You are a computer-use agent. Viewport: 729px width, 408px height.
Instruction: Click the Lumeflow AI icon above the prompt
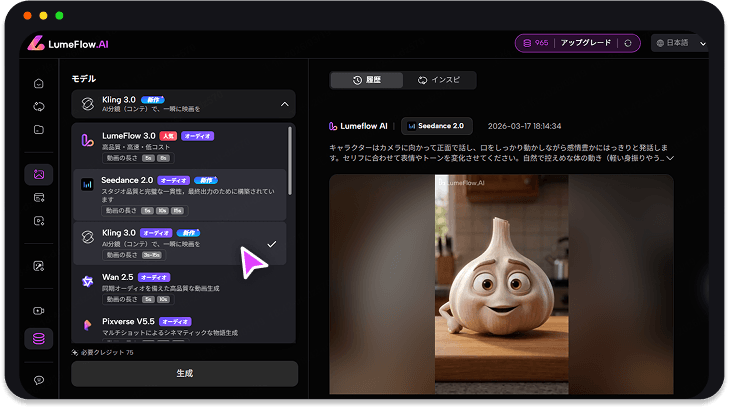point(333,126)
